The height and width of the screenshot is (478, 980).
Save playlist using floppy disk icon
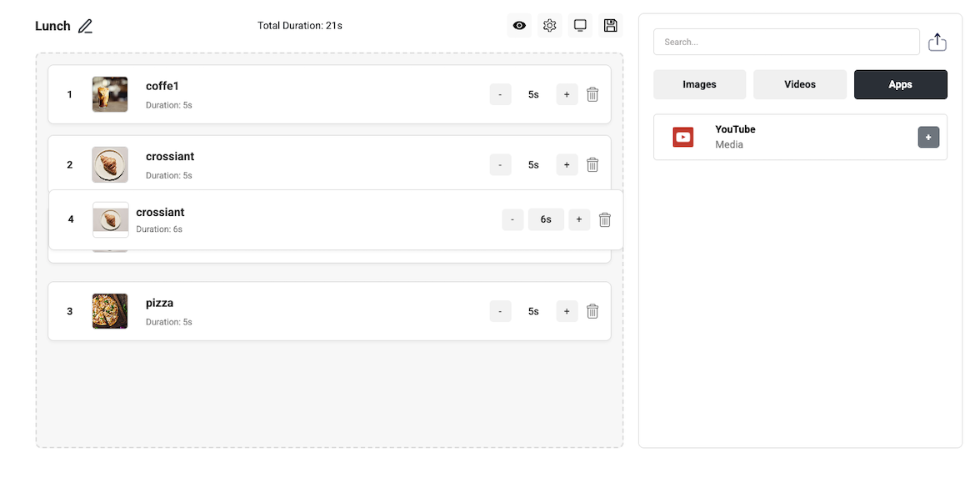pyautogui.click(x=611, y=26)
